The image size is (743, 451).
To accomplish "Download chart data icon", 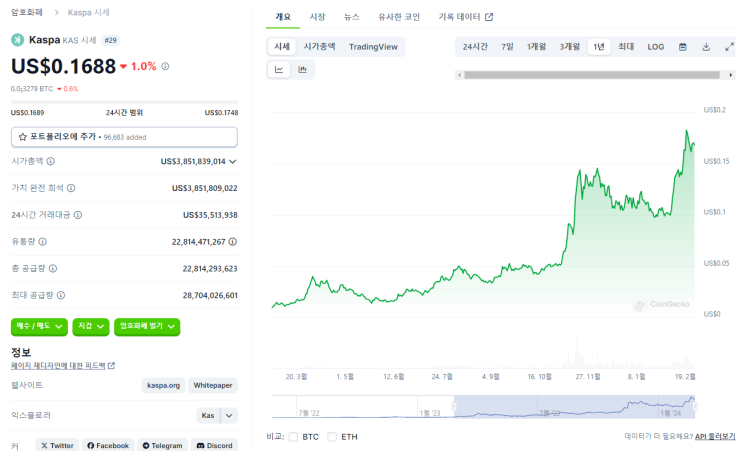I will pos(706,47).
